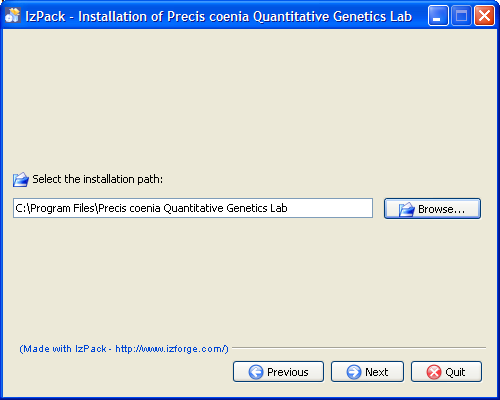Open the http://www.izforge.com/ URL

point(171,349)
